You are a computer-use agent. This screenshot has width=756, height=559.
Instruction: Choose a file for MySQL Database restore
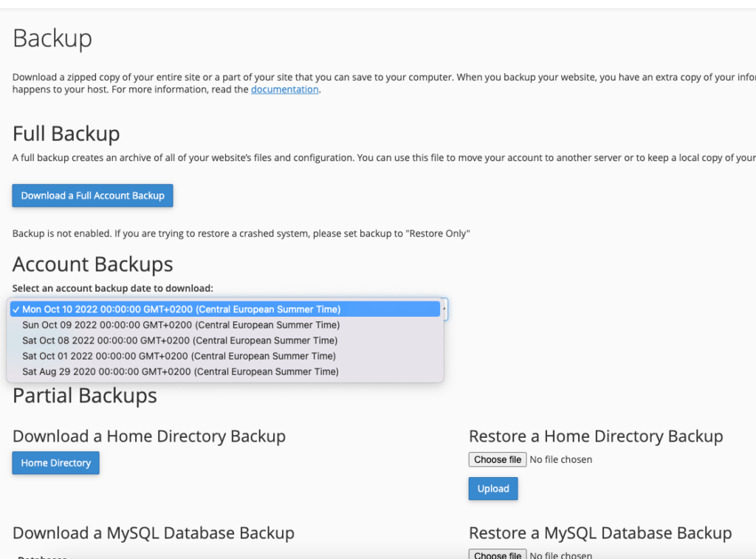497,554
